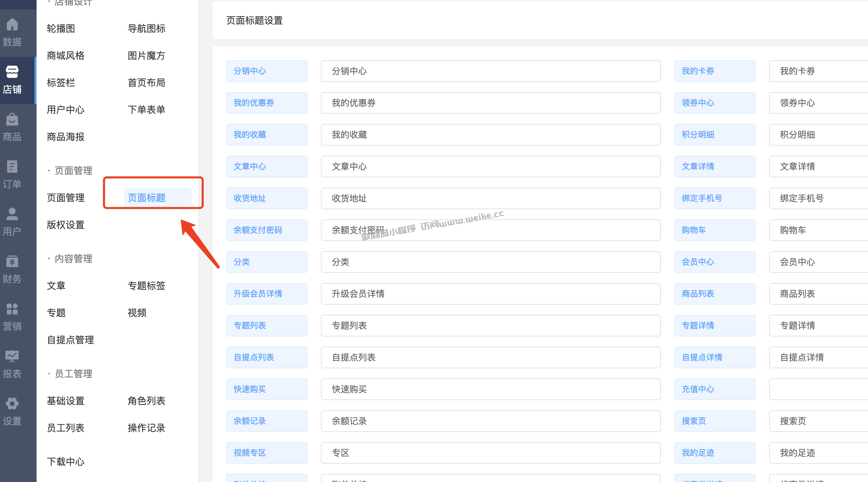Edit the 自提点详情 title field
Image resolution: width=868 pixels, height=482 pixels.
click(x=819, y=357)
